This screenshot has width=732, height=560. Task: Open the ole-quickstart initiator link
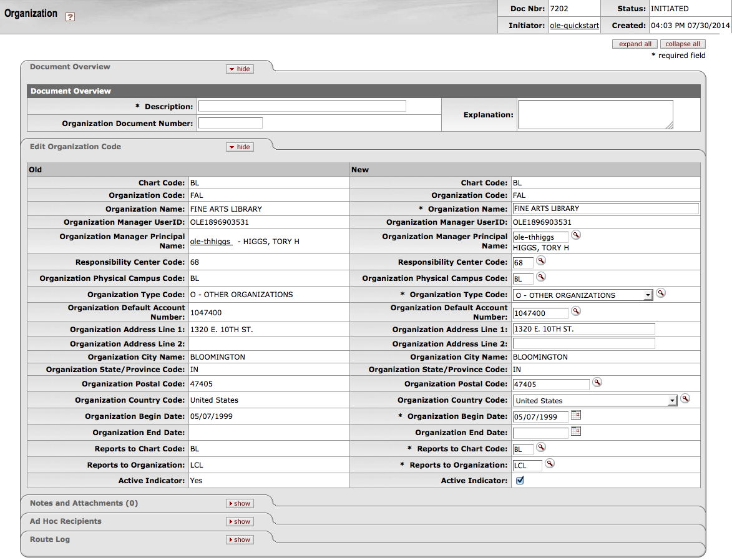coord(574,26)
